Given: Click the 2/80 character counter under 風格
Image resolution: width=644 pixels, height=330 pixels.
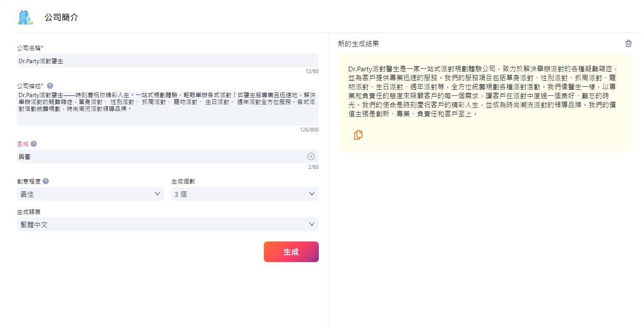Looking at the screenshot, I should coord(313,167).
